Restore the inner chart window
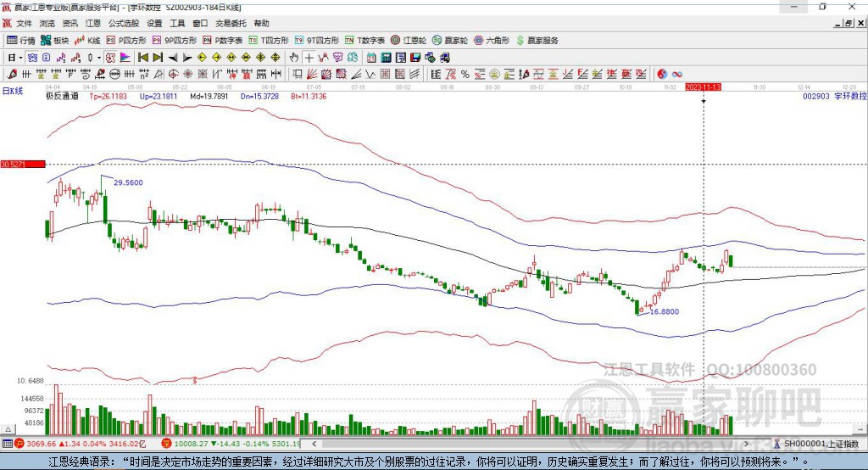The width and height of the screenshot is (868, 470). point(848,23)
